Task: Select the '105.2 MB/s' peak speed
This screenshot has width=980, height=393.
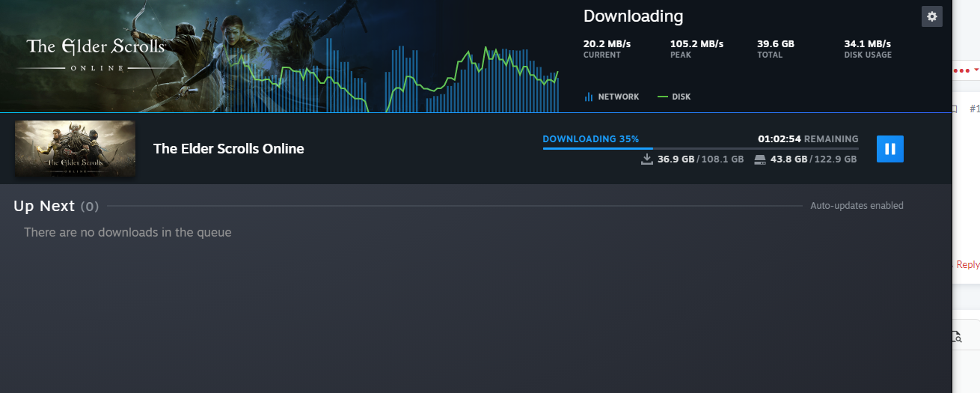Action: coord(696,43)
